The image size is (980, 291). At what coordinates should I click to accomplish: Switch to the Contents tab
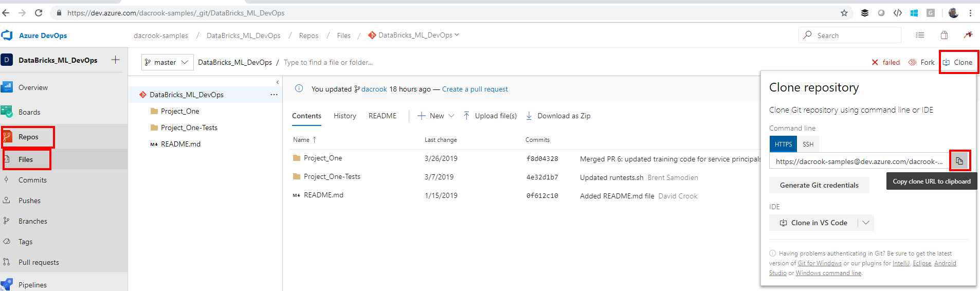click(306, 116)
